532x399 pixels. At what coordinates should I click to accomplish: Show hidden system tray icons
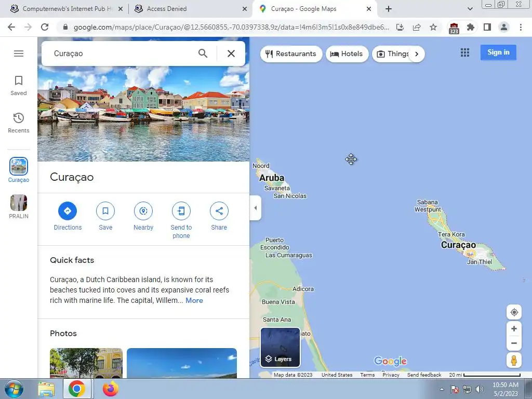click(x=442, y=389)
